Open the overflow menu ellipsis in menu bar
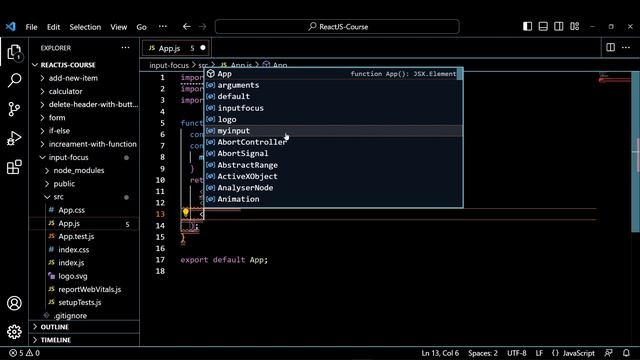 [163, 27]
